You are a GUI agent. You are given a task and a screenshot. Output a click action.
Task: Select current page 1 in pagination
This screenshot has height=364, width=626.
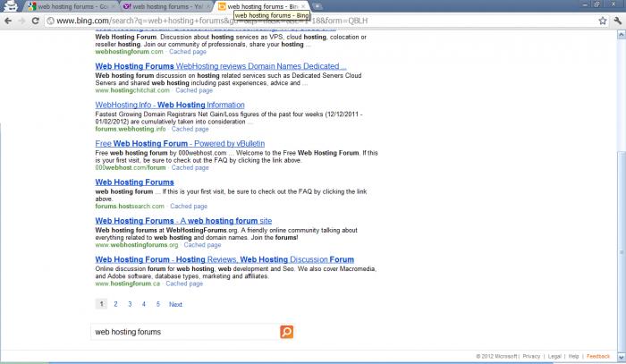[x=101, y=304]
